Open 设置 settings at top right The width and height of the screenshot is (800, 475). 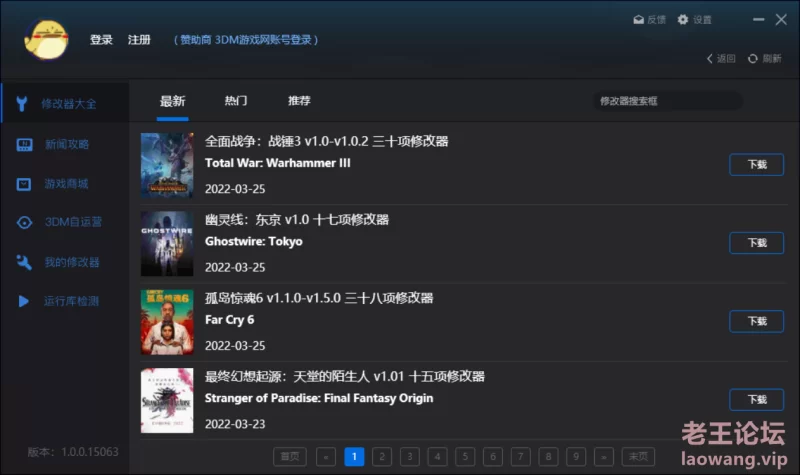pyautogui.click(x=694, y=20)
